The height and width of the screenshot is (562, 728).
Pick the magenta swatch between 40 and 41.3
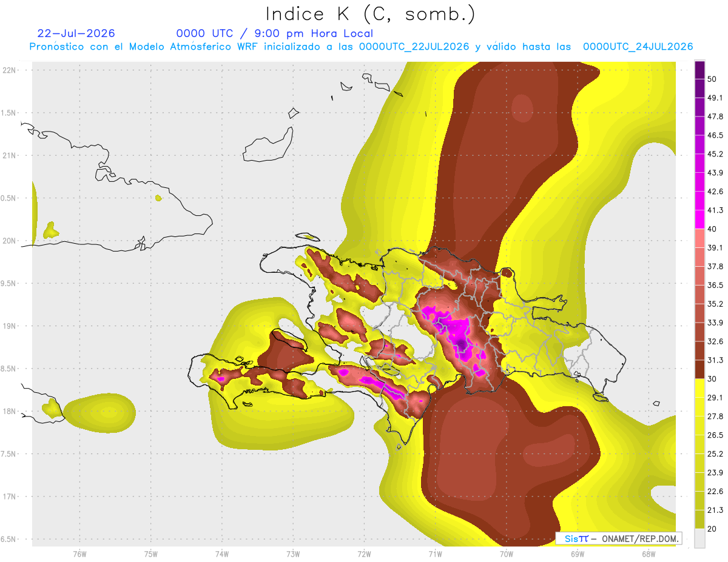(x=699, y=219)
